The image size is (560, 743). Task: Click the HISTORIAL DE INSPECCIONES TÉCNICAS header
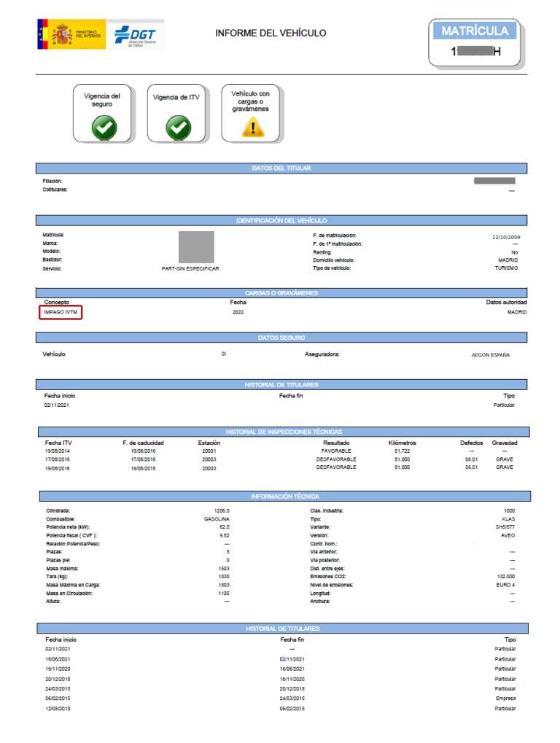coord(284,432)
